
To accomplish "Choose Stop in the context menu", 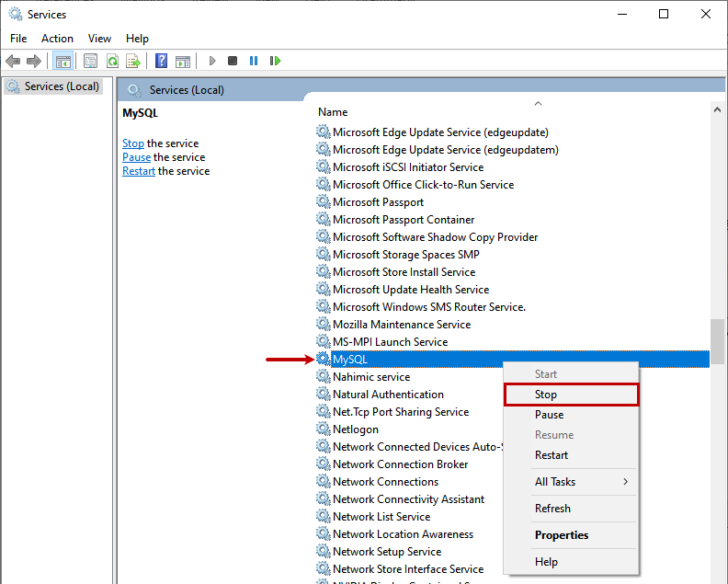I will (x=571, y=395).
